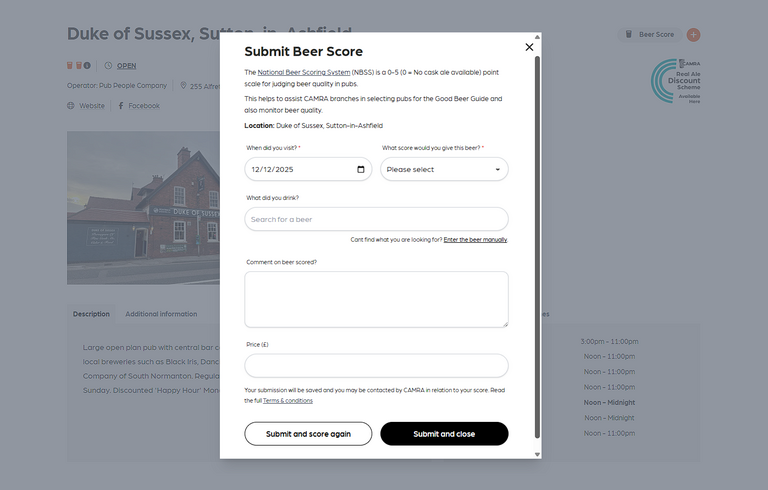Image resolution: width=768 pixels, height=490 pixels.
Task: Click the comment on beer scored textarea
Action: 376,299
